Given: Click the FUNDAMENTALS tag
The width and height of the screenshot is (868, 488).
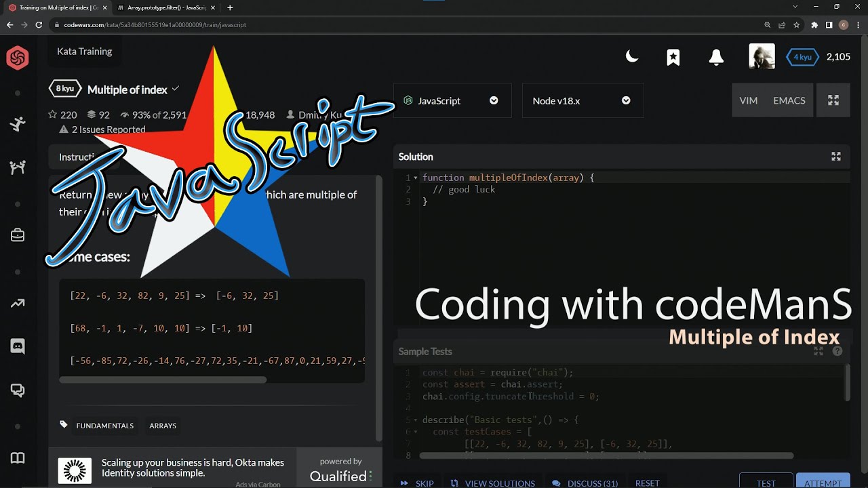Looking at the screenshot, I should 105,426.
